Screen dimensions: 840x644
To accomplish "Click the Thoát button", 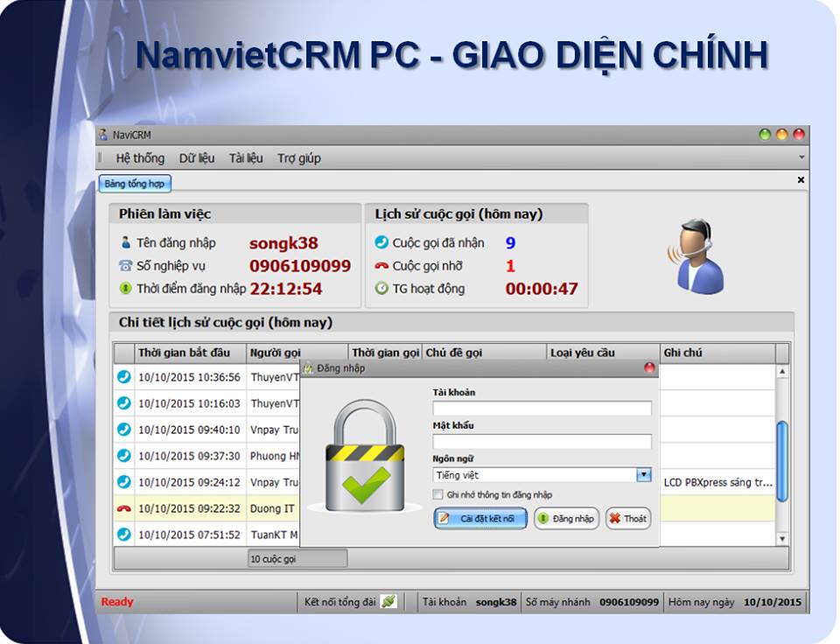I will click(627, 519).
